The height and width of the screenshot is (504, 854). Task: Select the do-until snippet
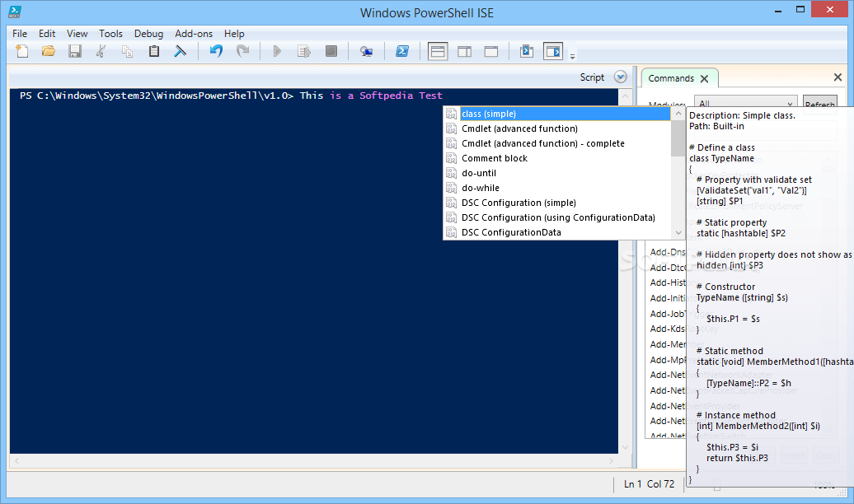[557, 173]
